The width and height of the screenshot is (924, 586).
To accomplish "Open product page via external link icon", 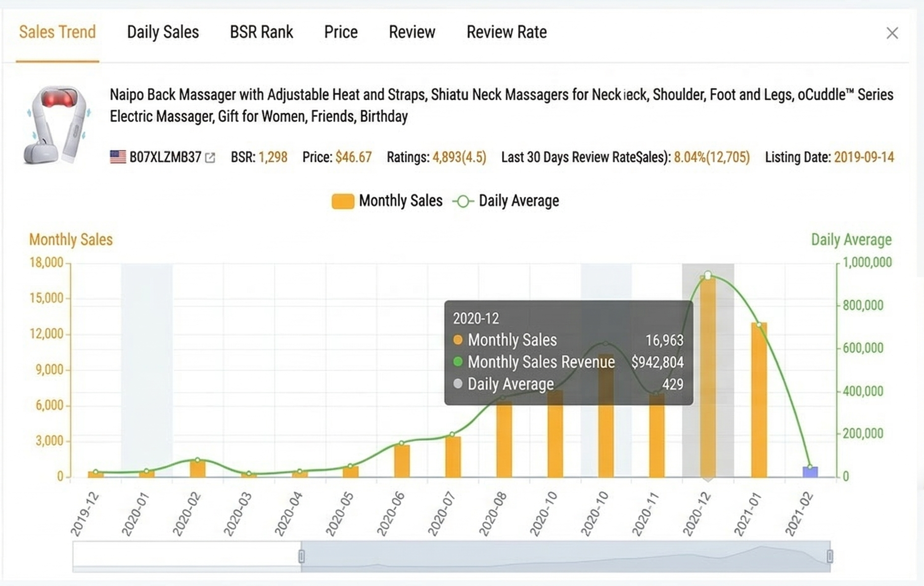I will pos(210,157).
